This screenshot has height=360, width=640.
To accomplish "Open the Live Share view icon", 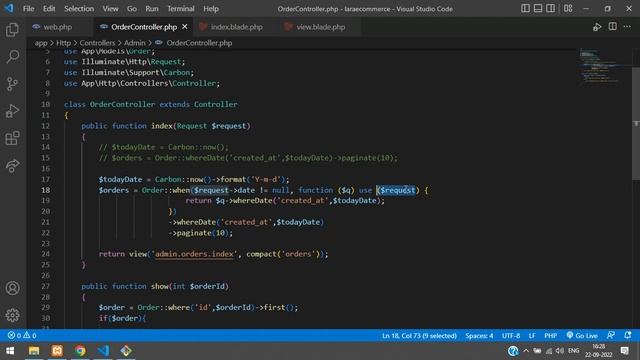I will (x=12, y=165).
